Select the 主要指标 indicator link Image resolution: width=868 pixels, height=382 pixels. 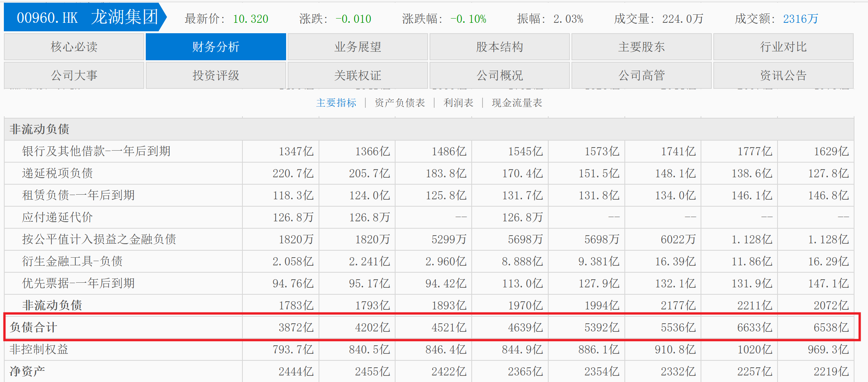pyautogui.click(x=336, y=103)
